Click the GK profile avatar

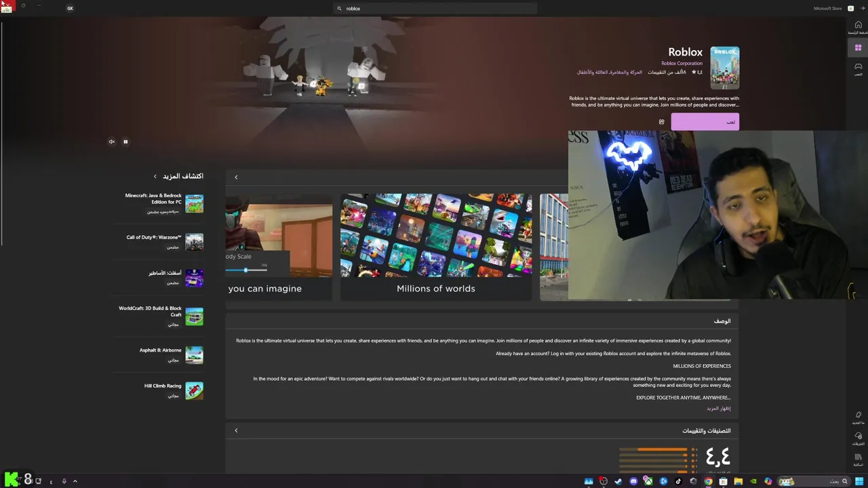(x=70, y=8)
